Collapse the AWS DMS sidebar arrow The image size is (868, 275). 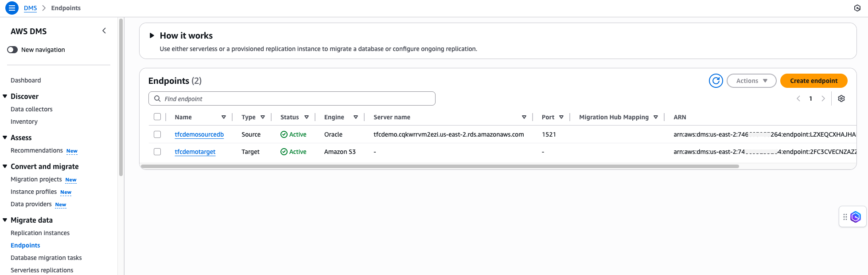tap(104, 31)
